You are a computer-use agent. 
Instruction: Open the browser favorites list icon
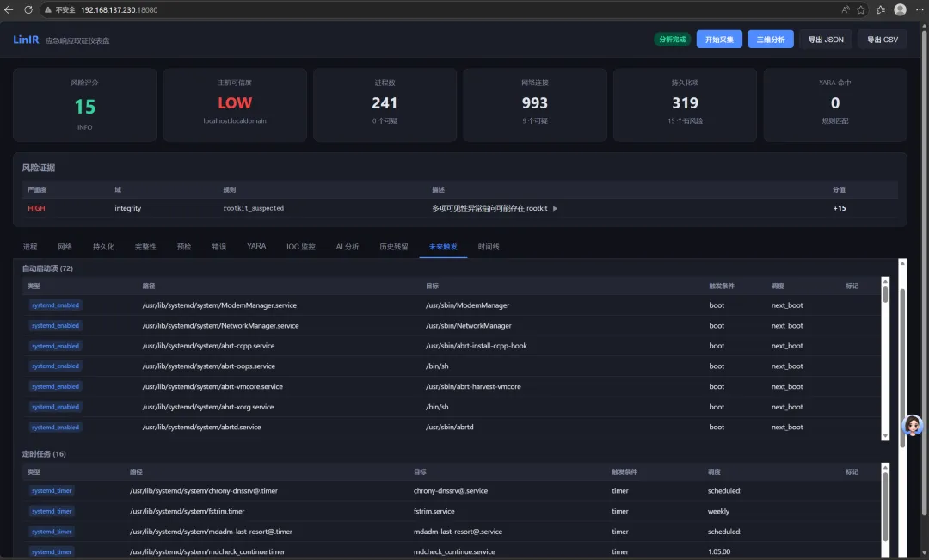click(881, 9)
